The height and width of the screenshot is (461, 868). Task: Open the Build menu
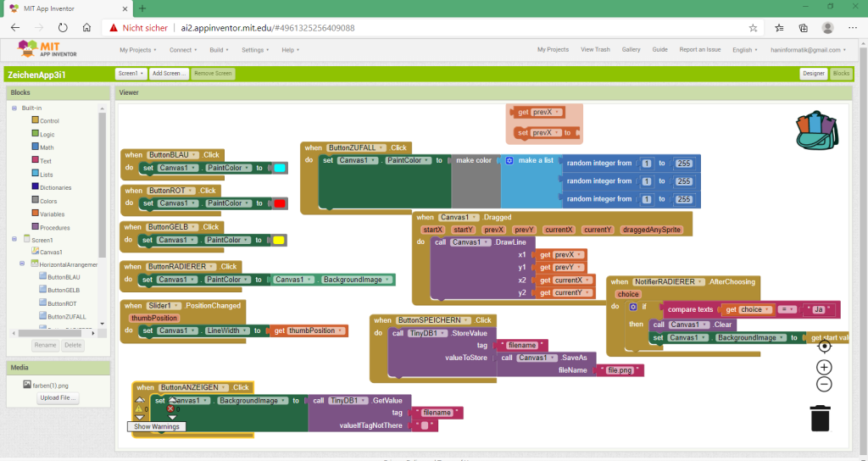220,50
